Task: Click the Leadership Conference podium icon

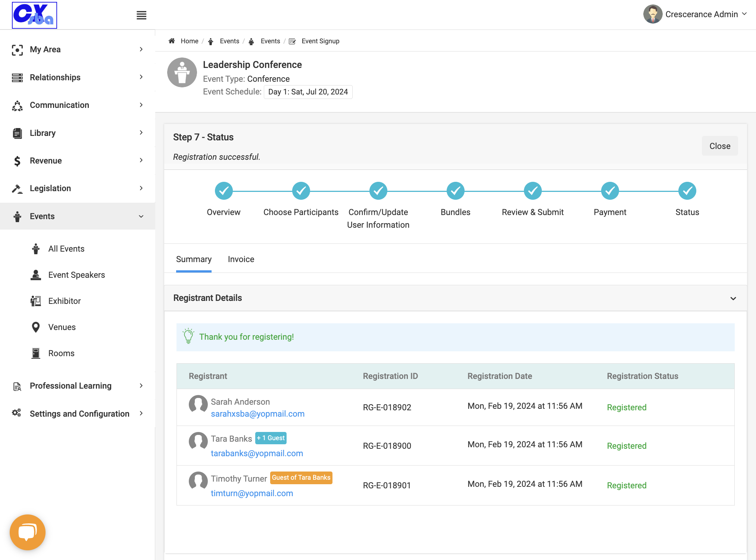Action: [182, 72]
